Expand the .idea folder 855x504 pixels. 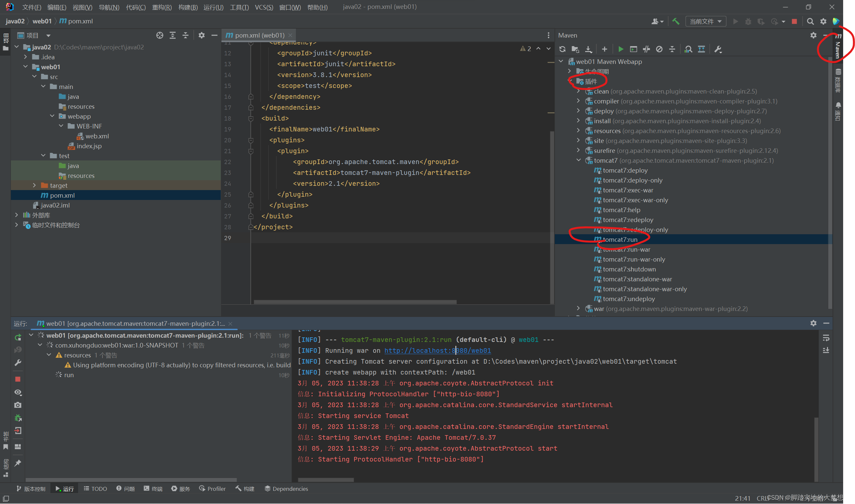26,57
